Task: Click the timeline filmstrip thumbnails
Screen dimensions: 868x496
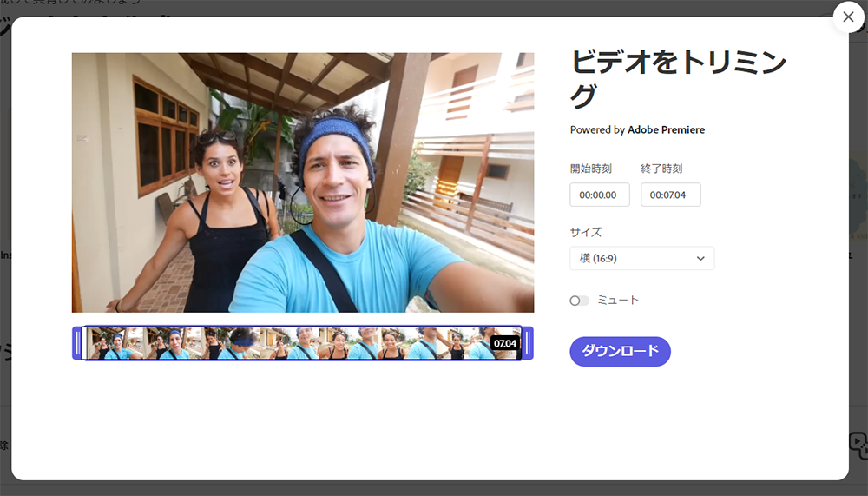Action: tap(302, 343)
